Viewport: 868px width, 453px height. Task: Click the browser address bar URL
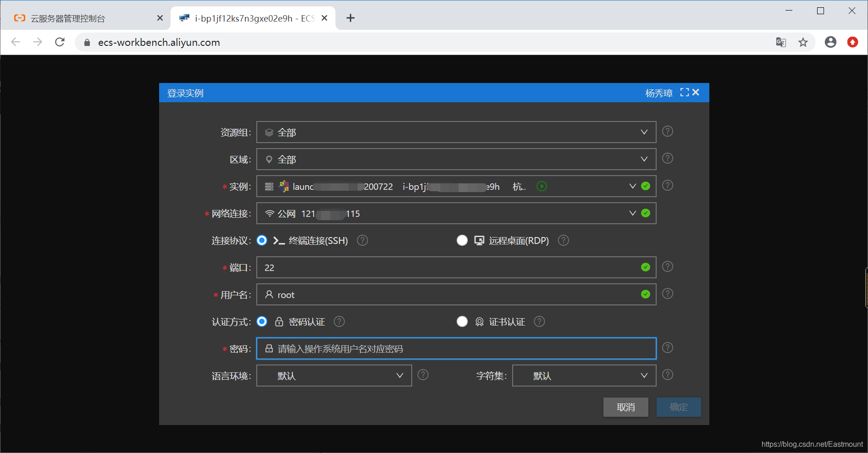coord(159,43)
